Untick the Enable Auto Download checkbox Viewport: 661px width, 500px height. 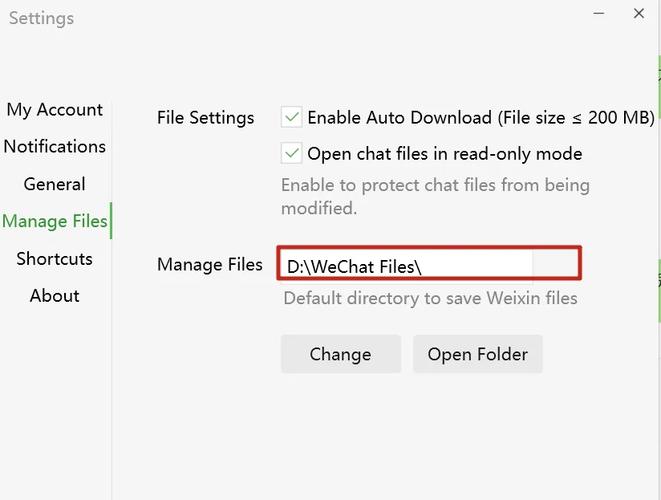(x=292, y=117)
